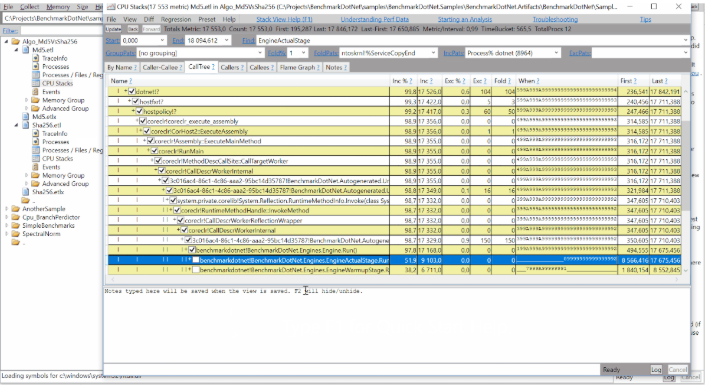Switch to the Callers tab

232,68
